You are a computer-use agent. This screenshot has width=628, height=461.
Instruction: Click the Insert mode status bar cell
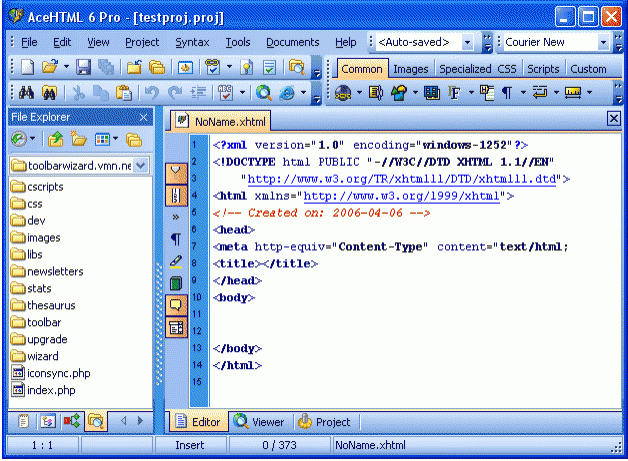(190, 445)
